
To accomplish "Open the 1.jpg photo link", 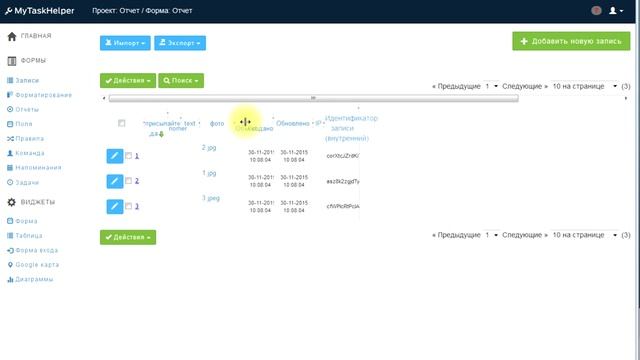I will click(x=209, y=173).
